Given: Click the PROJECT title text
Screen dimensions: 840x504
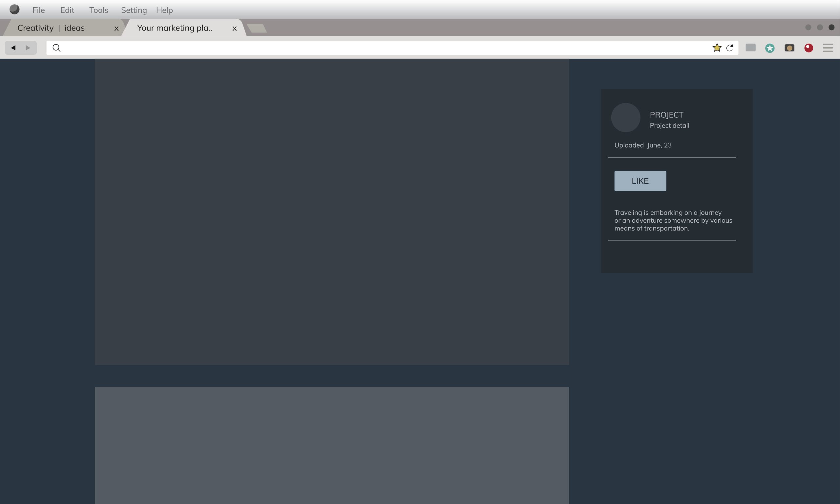Looking at the screenshot, I should click(666, 115).
